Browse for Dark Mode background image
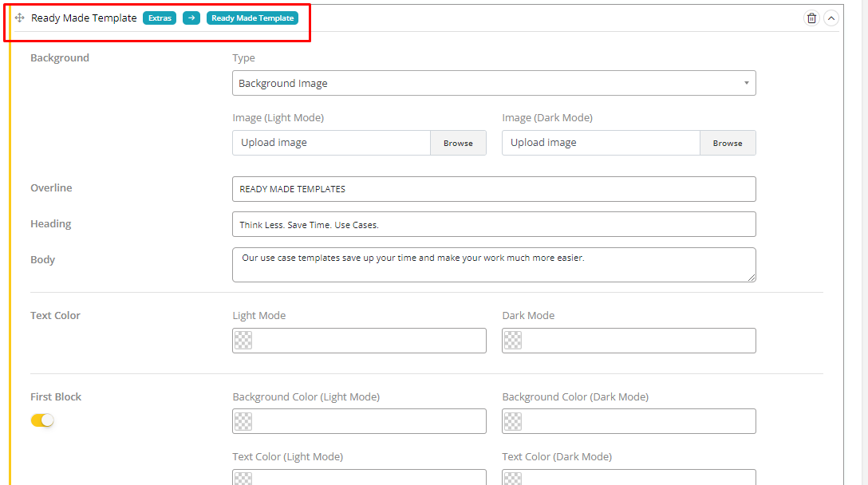 coord(728,143)
